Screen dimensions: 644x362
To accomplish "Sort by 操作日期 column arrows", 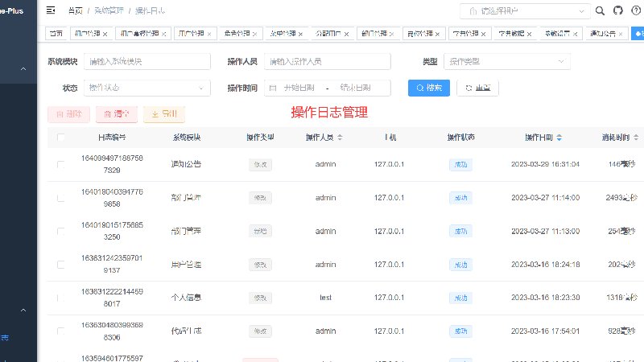I will (559, 138).
